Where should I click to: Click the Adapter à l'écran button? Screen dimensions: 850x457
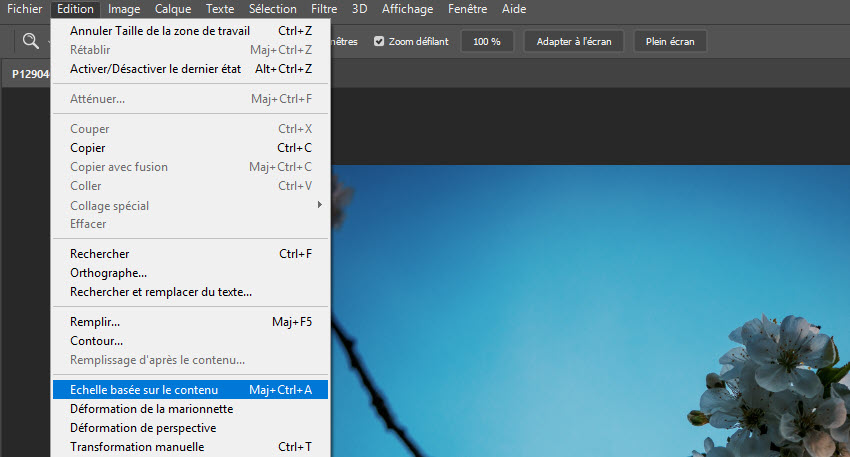pyautogui.click(x=574, y=41)
